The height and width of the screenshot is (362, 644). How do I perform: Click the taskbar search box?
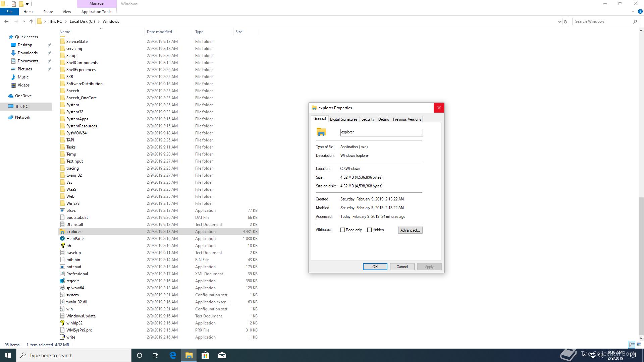click(74, 355)
